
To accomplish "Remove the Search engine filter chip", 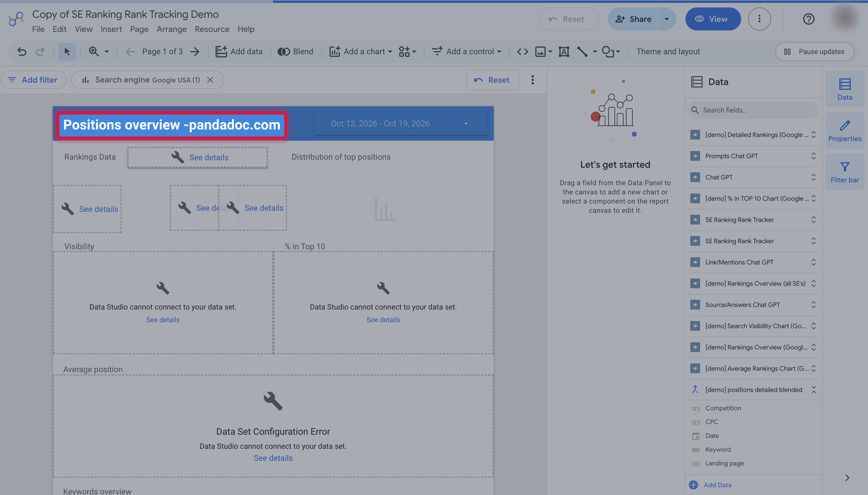I will click(210, 80).
